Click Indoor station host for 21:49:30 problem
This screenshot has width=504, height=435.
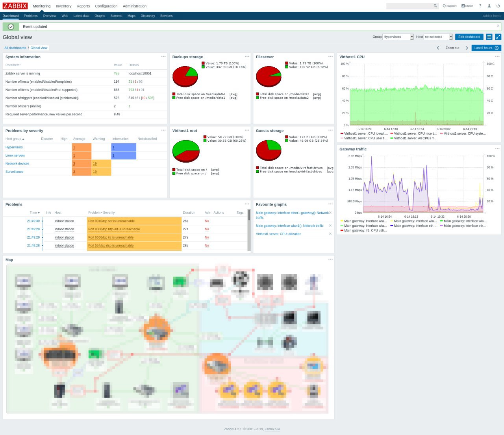[64, 221]
